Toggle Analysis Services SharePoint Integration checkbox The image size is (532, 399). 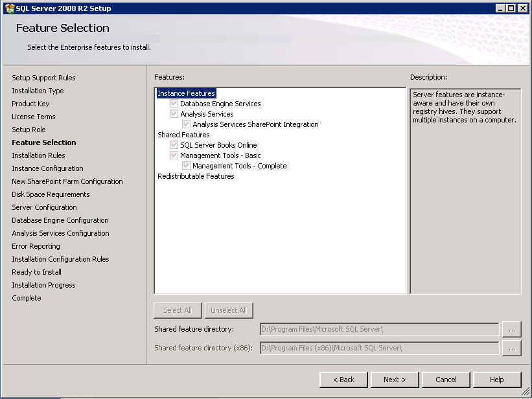(186, 124)
